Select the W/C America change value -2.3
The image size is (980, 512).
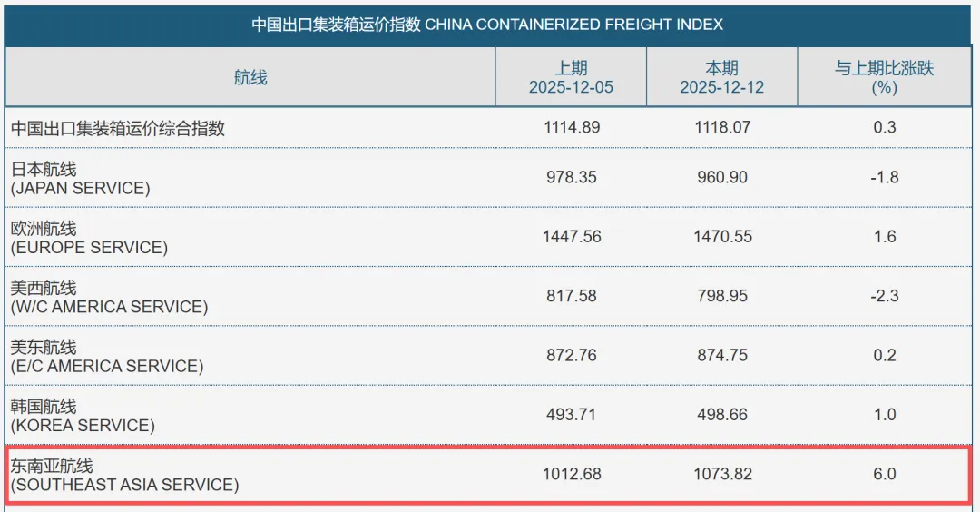point(884,296)
